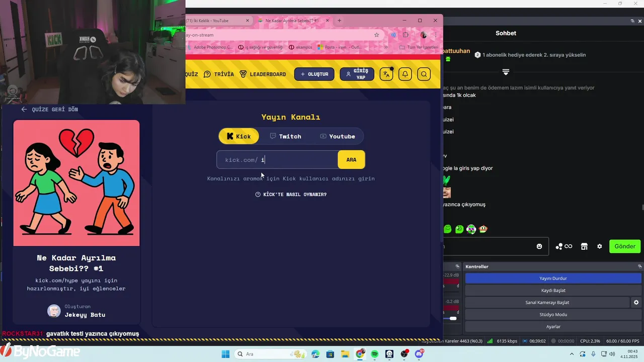
Task: Open the emoji picker in the chat input
Action: click(539, 246)
